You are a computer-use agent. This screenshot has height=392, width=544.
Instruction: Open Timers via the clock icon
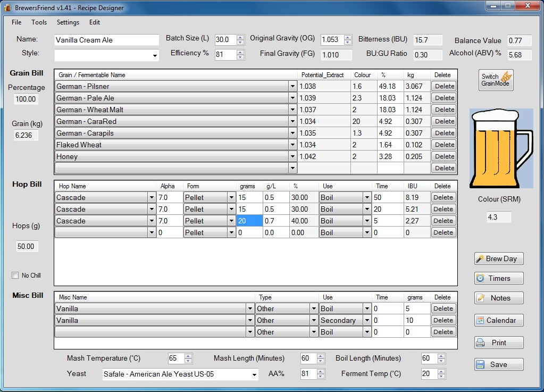click(x=480, y=278)
